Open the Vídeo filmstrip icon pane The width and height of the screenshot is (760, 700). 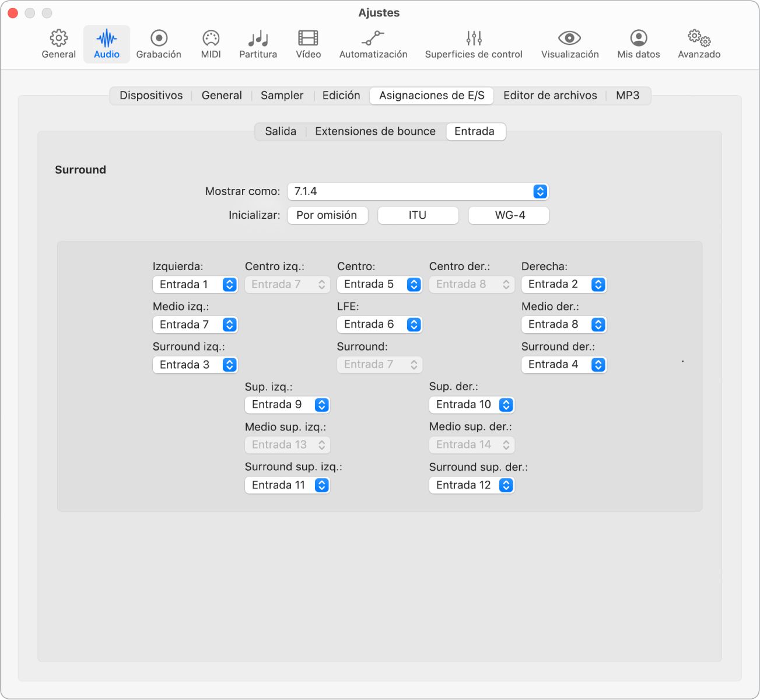[308, 38]
